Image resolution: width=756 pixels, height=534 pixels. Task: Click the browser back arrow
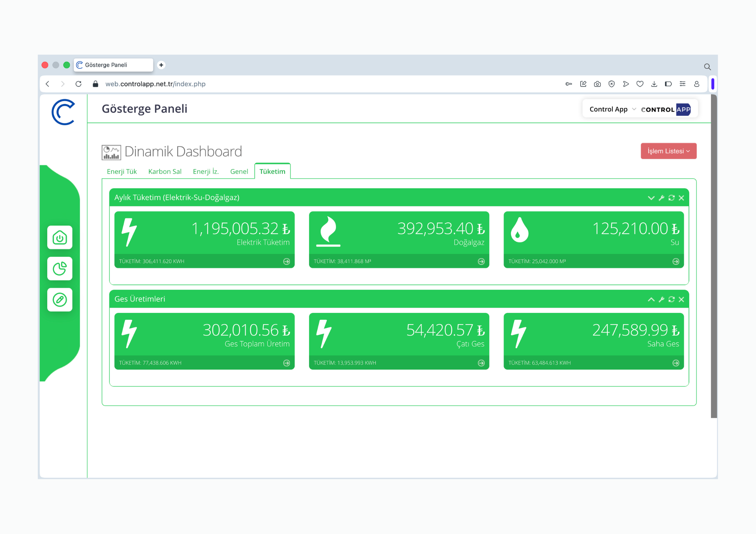pyautogui.click(x=48, y=84)
